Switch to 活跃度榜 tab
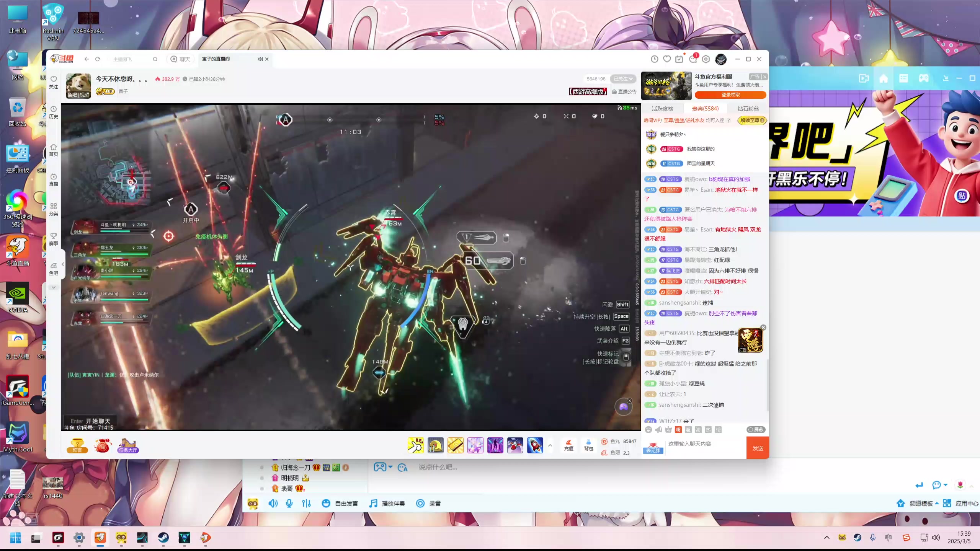Screen dimensions: 980x551 [662, 109]
